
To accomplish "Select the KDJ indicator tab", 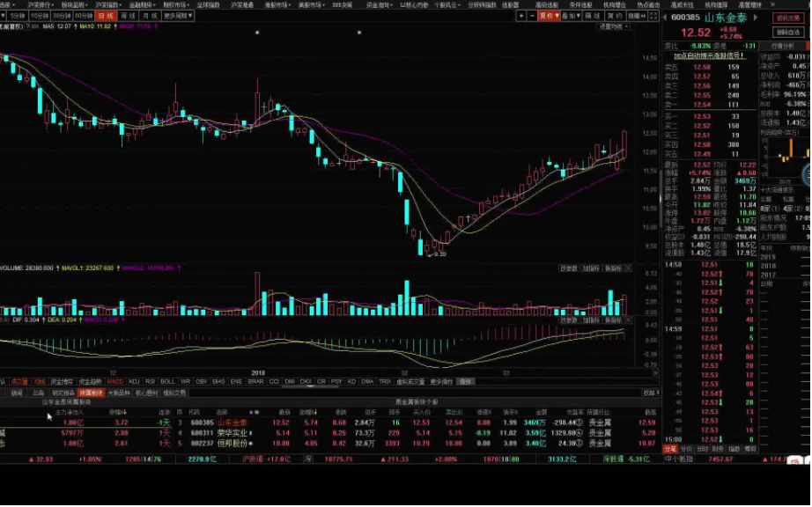I will (134, 382).
